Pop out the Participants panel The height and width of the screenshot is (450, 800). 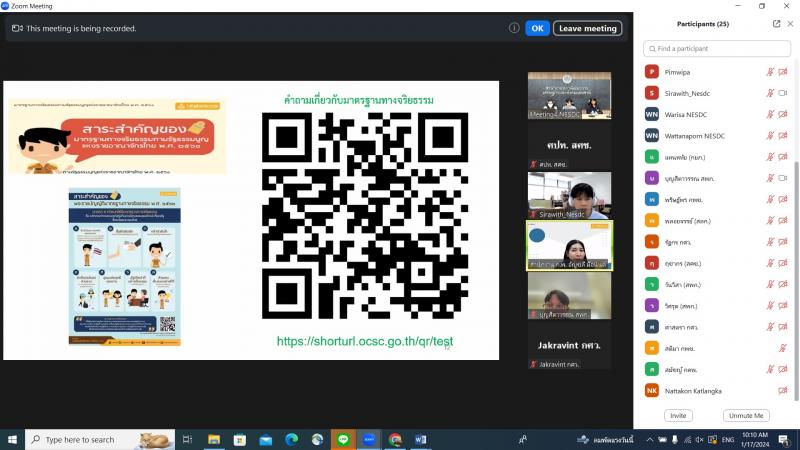(x=776, y=24)
